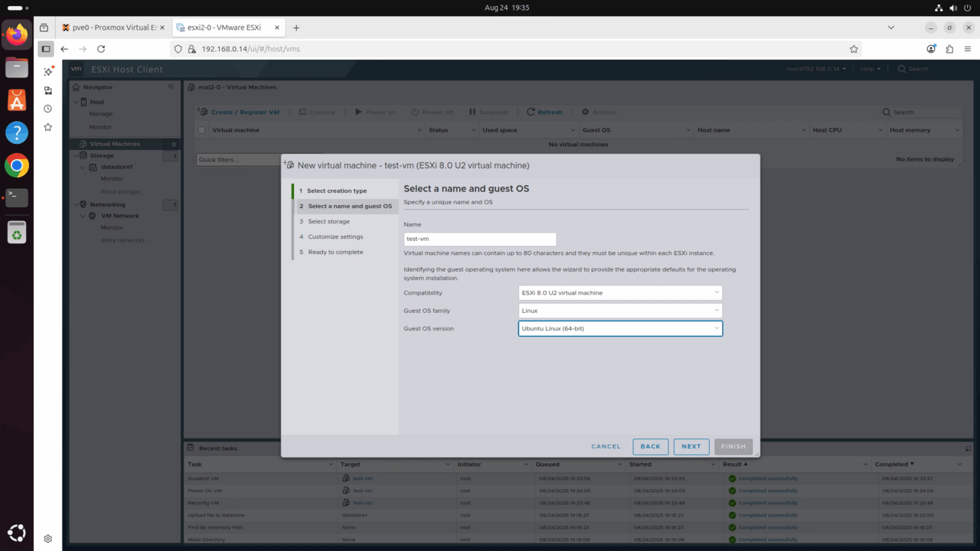Image resolution: width=980 pixels, height=551 pixels.
Task: Open the AI chatbot sparkle sidebar icon
Action: 47,71
